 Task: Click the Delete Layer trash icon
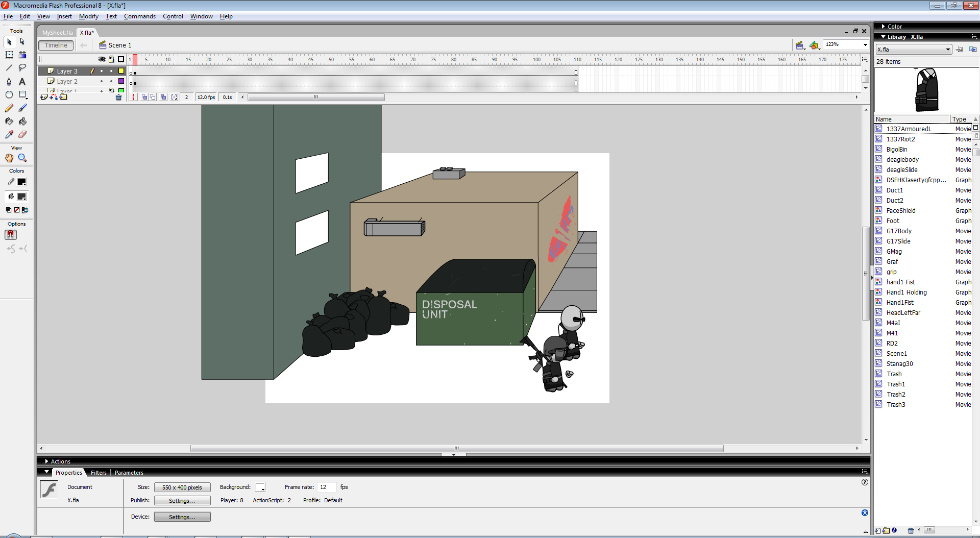(x=119, y=97)
